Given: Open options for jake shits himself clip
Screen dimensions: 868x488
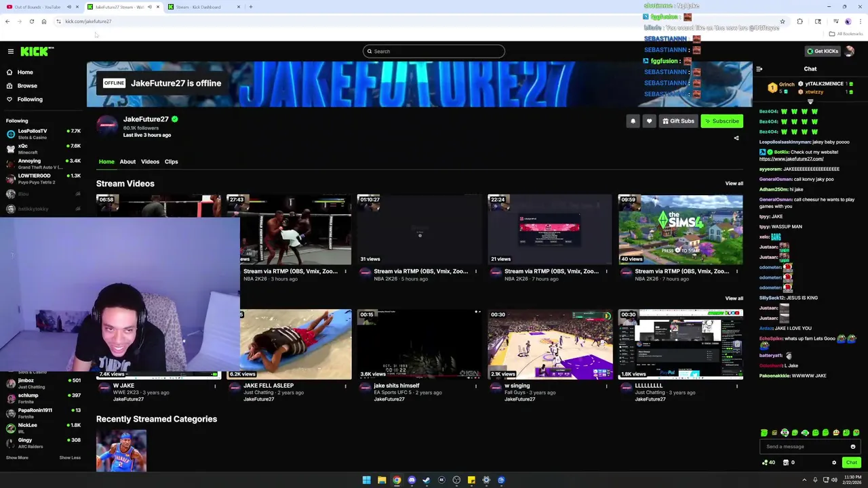Looking at the screenshot, I should pos(476,386).
